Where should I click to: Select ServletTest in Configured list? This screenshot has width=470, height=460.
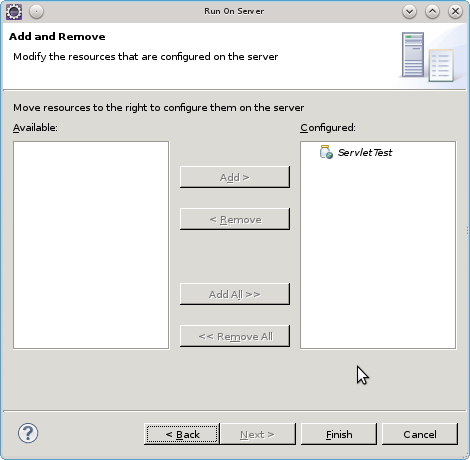(x=365, y=153)
